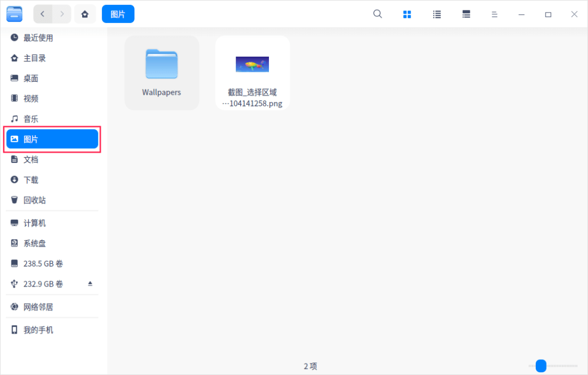Open 回收站 in sidebar
The width and height of the screenshot is (588, 375).
point(52,200)
